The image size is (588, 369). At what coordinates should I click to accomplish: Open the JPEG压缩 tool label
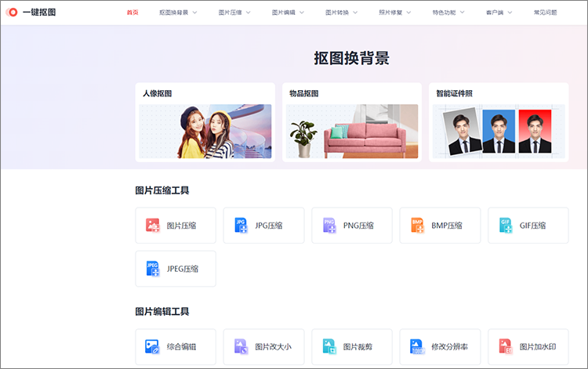[183, 269]
